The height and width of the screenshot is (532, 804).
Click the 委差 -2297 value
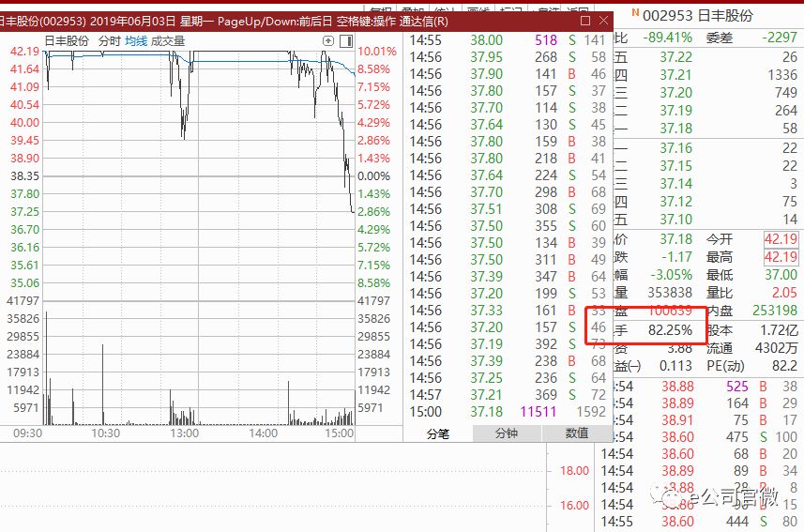point(780,38)
